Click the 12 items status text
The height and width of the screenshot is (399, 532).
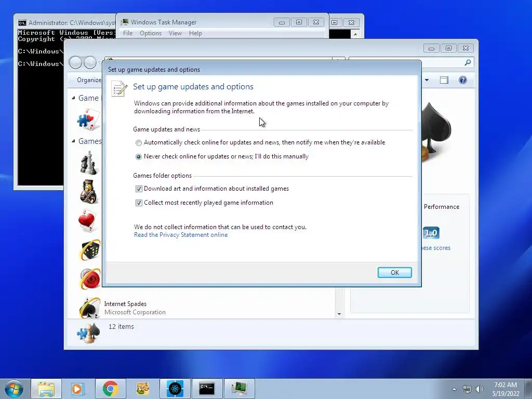pyautogui.click(x=121, y=327)
